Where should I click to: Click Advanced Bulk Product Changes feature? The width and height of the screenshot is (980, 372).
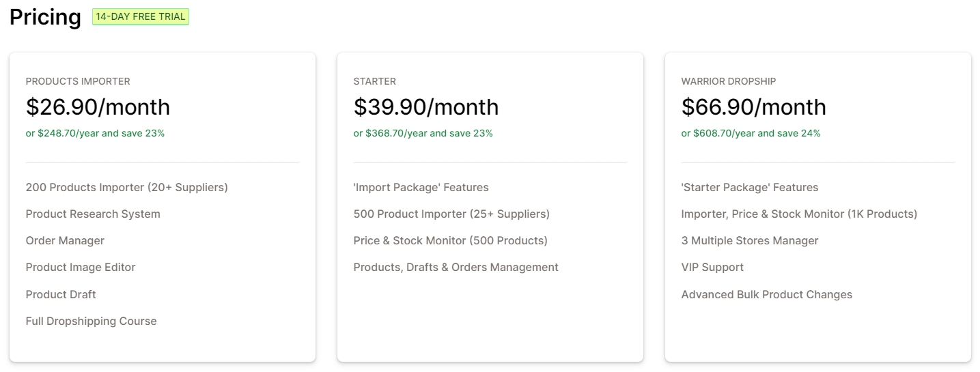coord(766,294)
